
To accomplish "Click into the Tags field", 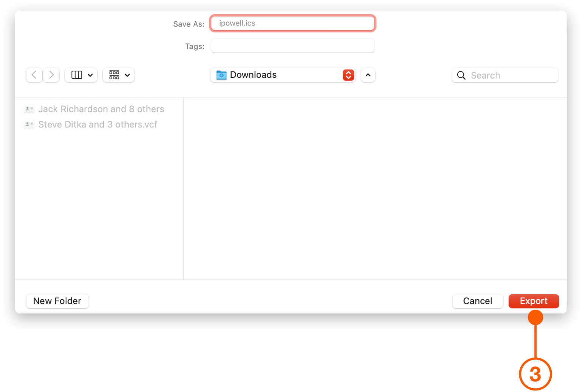I will 293,46.
